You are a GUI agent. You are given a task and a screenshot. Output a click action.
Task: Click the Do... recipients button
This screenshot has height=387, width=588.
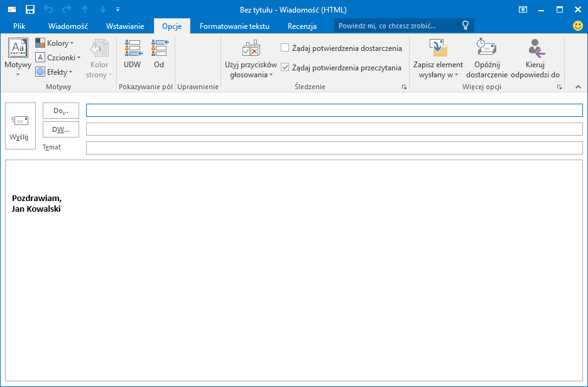tap(61, 111)
